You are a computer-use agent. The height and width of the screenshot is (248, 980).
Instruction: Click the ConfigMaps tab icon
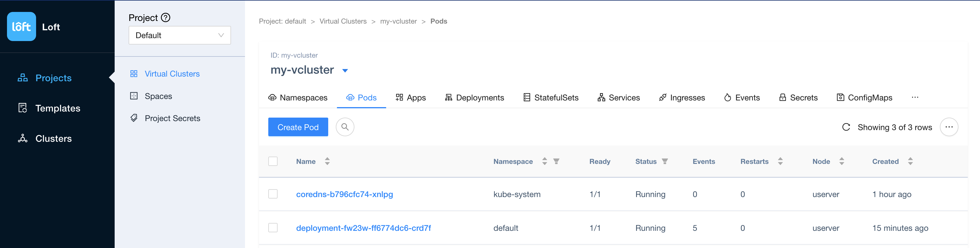click(840, 98)
